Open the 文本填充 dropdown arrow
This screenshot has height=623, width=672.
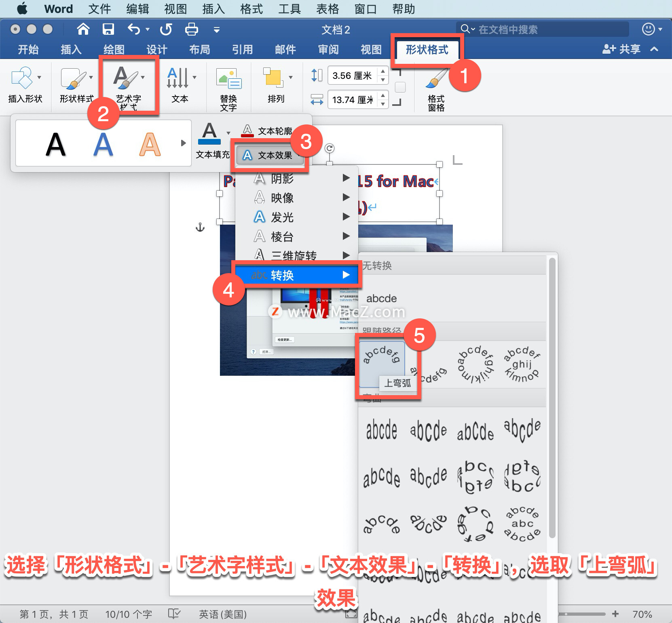point(228,133)
